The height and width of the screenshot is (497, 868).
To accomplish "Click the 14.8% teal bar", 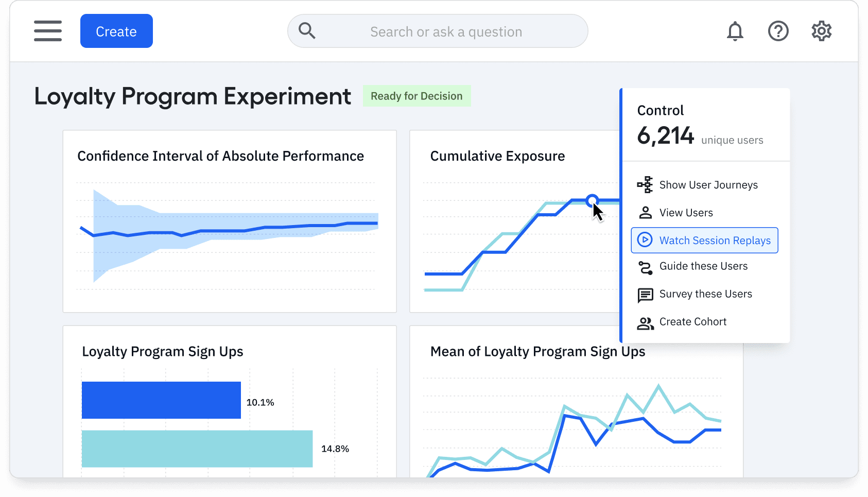I will point(196,449).
